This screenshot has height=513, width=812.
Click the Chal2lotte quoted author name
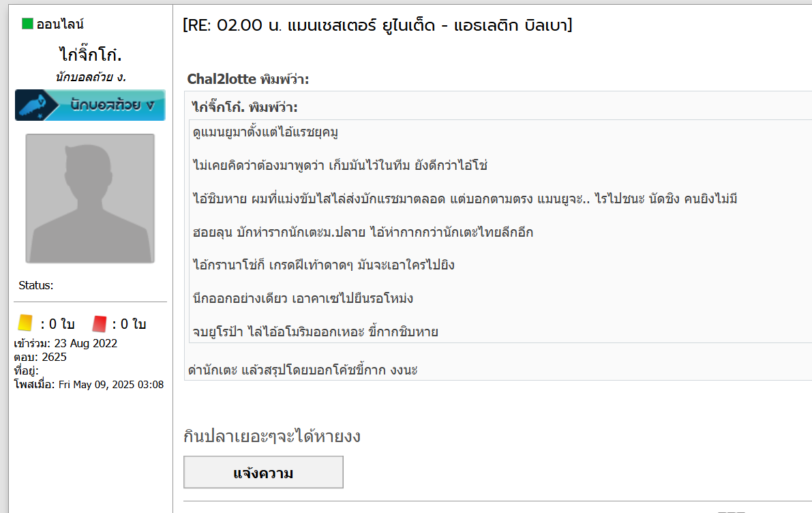[x=222, y=78]
